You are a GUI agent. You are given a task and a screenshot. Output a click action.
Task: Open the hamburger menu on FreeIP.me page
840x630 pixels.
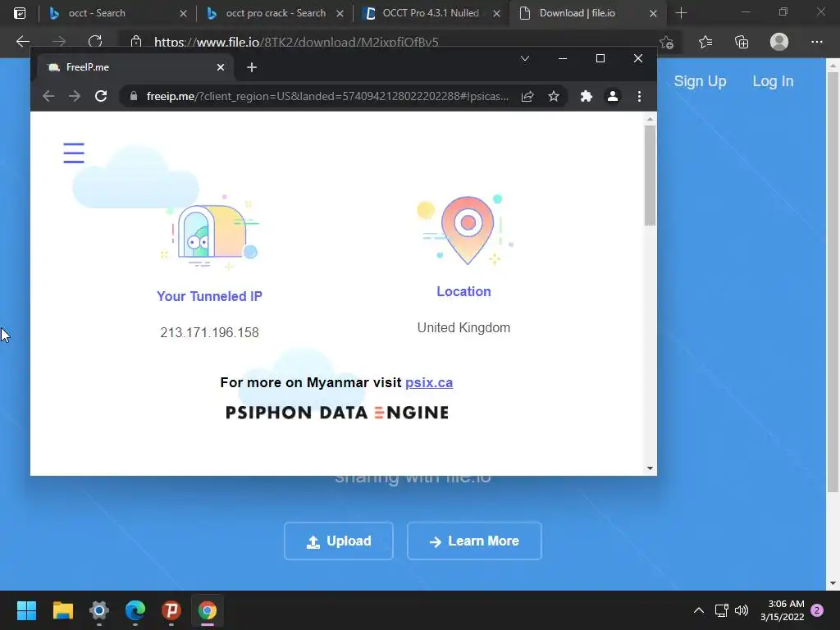[x=73, y=153]
